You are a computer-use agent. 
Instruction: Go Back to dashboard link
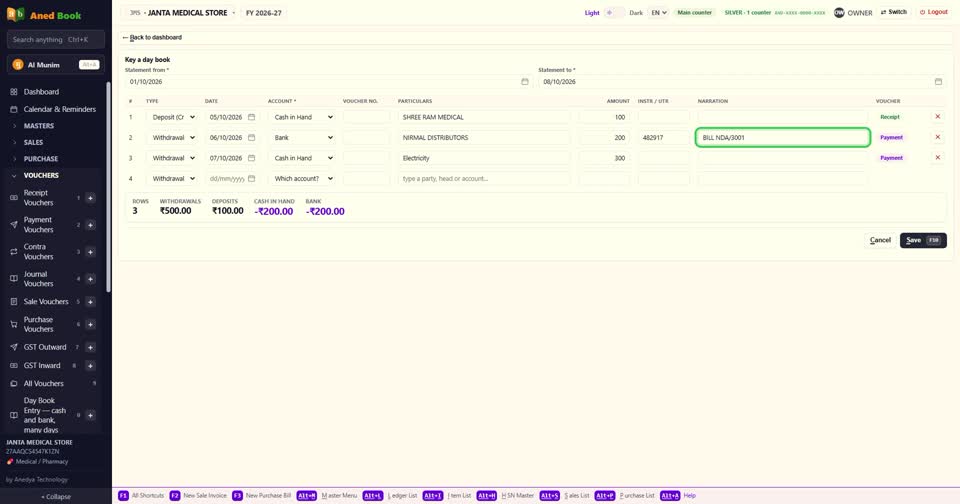point(152,37)
